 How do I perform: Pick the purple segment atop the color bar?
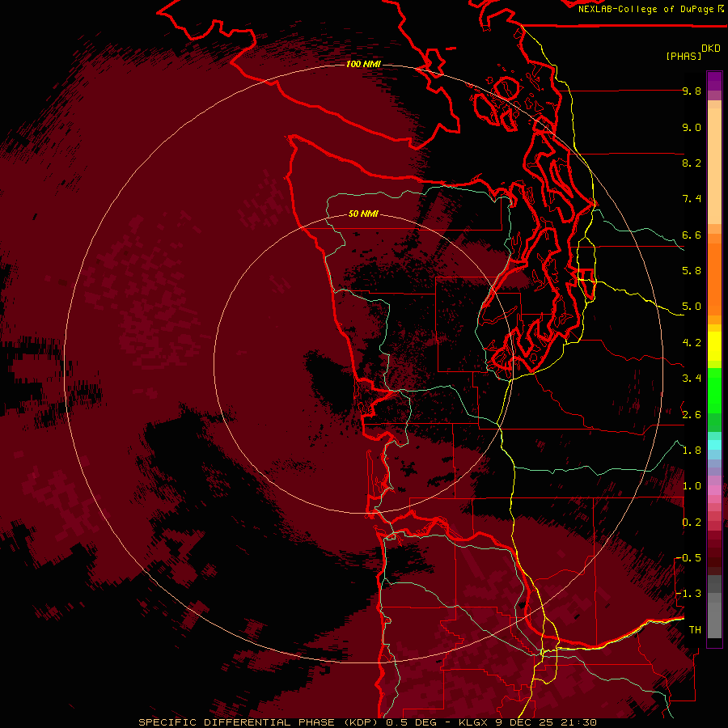[x=714, y=81]
